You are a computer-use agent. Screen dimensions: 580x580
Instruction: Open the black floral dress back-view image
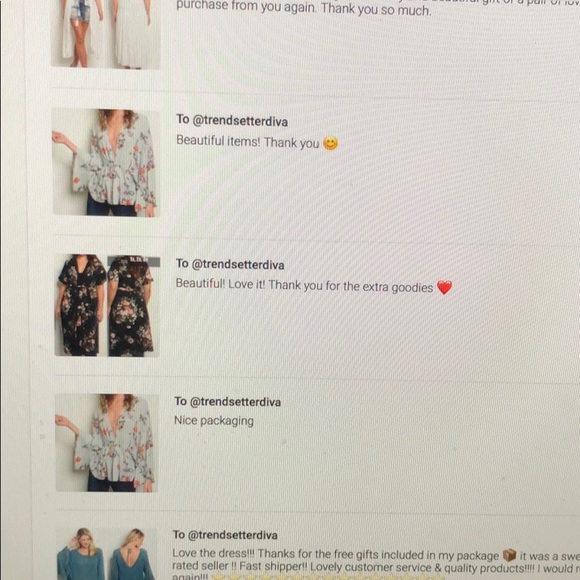coord(134,306)
